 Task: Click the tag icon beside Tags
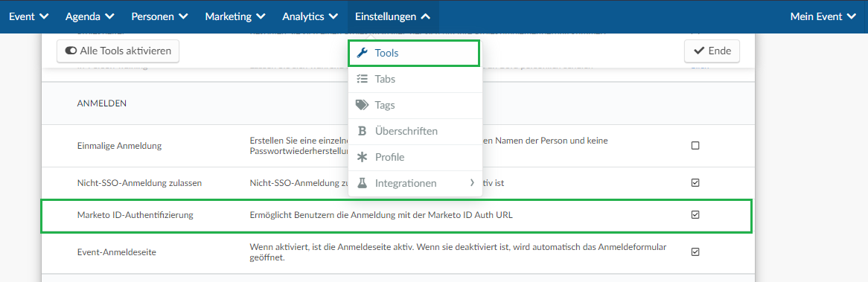tap(362, 105)
